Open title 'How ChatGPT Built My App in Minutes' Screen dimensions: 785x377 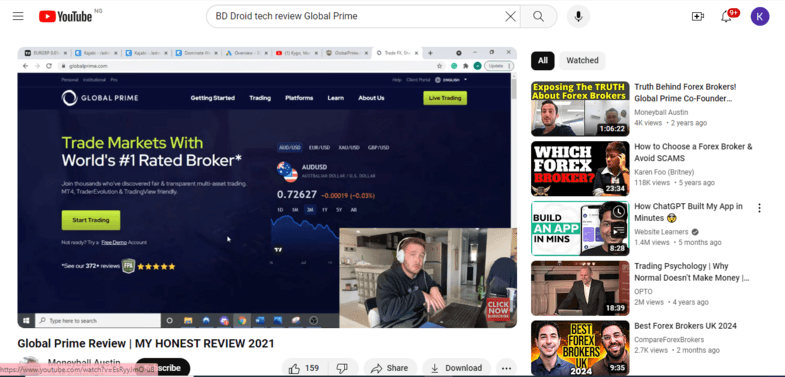(688, 212)
